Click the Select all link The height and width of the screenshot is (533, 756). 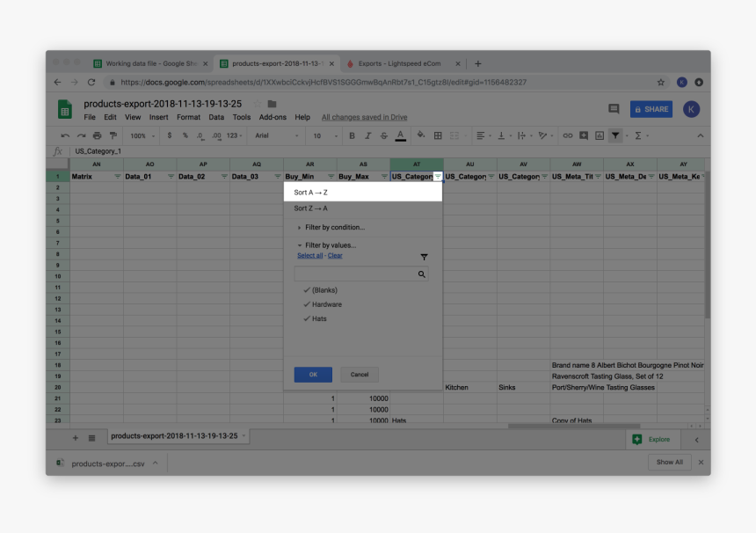click(309, 256)
